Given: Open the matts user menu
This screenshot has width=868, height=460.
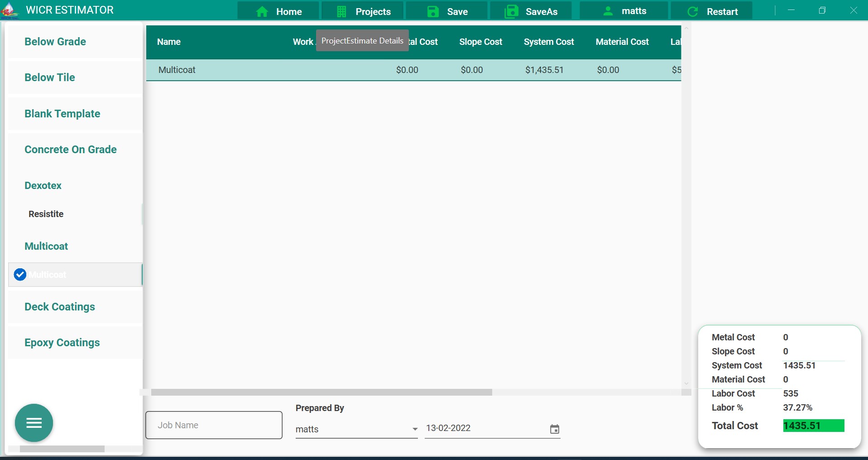Looking at the screenshot, I should [624, 11].
